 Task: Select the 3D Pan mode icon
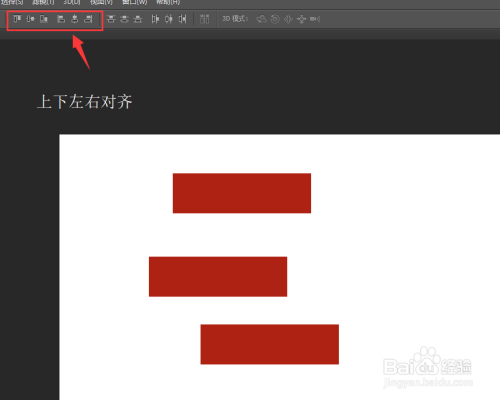[x=288, y=19]
